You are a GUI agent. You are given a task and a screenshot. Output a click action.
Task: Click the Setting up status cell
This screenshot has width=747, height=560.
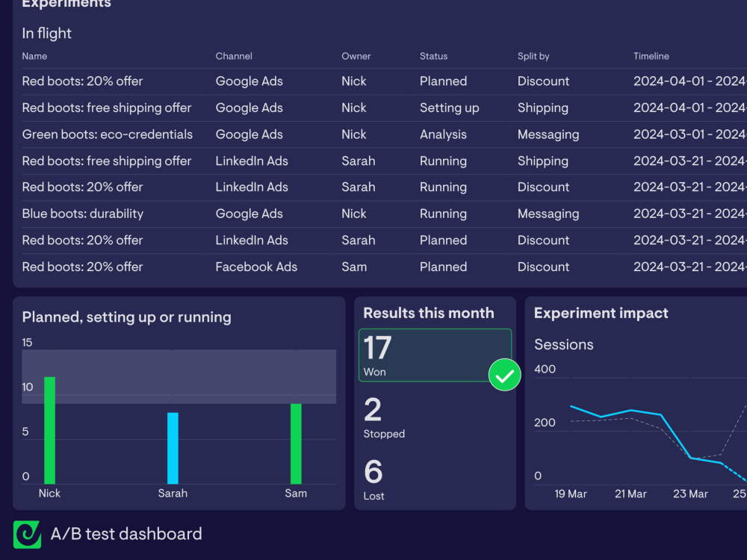(449, 108)
